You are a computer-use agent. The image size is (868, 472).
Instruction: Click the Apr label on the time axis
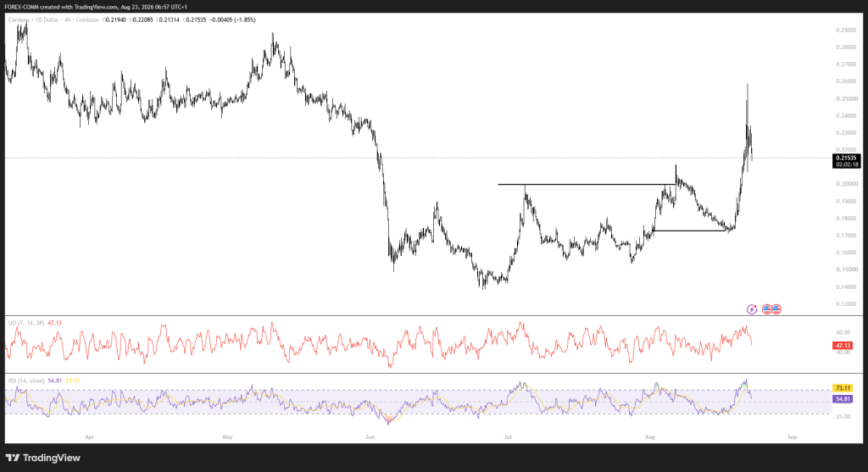90,436
